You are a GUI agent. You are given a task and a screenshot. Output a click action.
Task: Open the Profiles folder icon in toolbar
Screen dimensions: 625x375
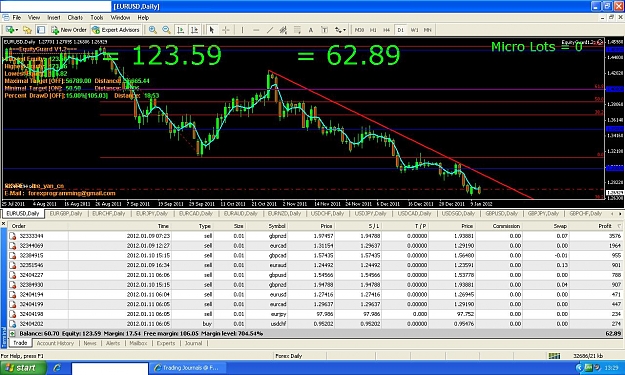(x=27, y=30)
